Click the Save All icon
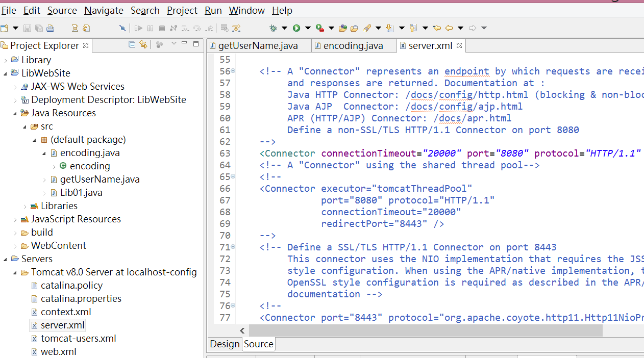Screen dimensions: 644x358 pos(39,28)
